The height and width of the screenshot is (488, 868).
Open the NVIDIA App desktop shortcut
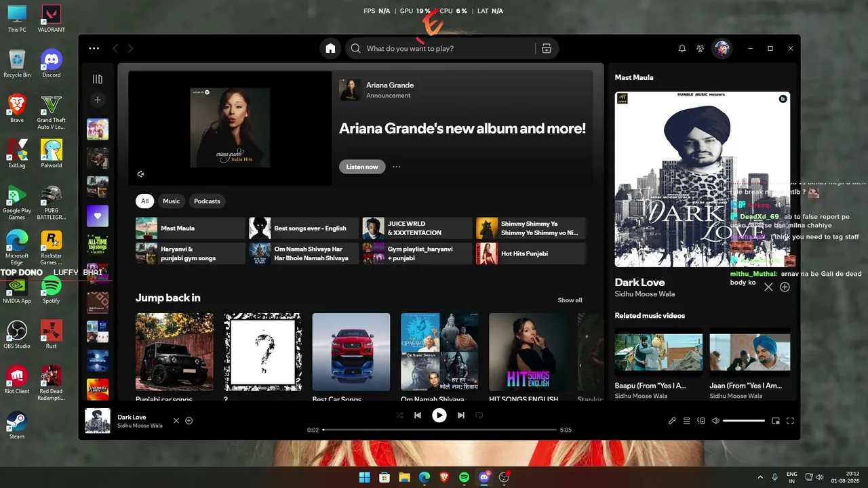(x=17, y=289)
